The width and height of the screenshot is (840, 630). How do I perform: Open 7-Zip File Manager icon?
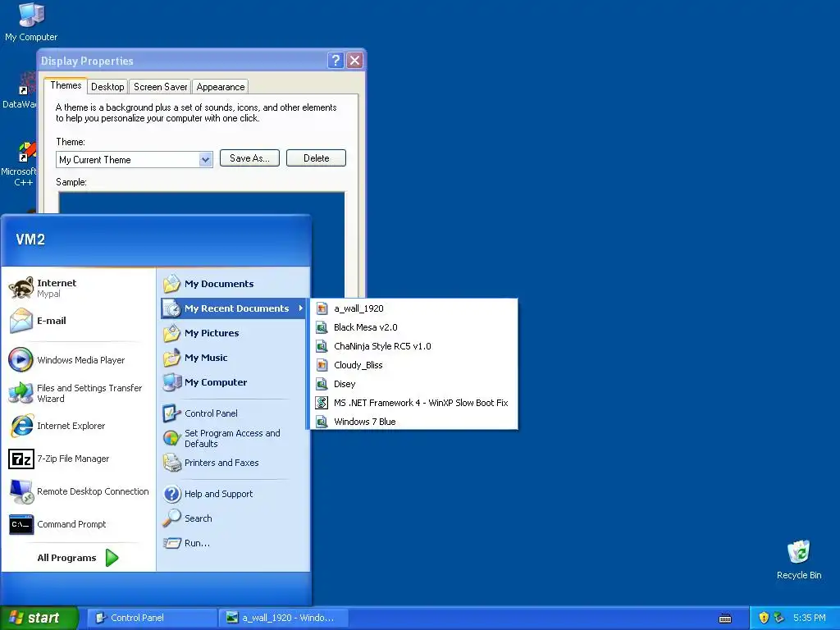tap(21, 459)
